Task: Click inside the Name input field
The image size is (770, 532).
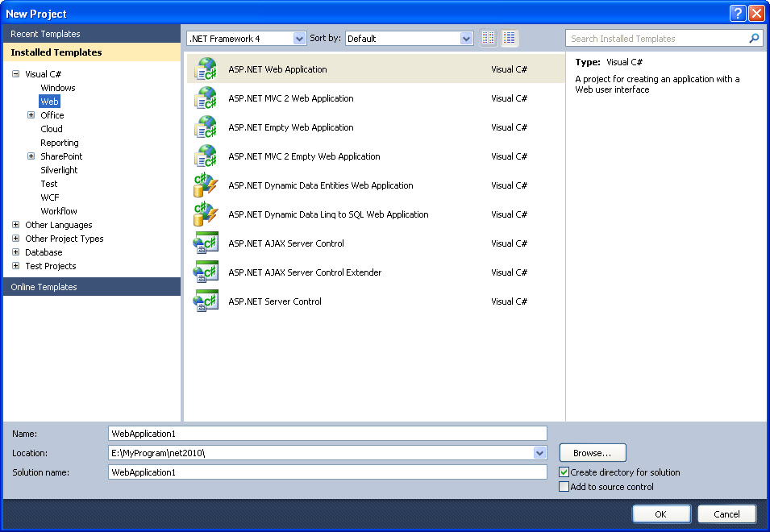Action: 323,433
